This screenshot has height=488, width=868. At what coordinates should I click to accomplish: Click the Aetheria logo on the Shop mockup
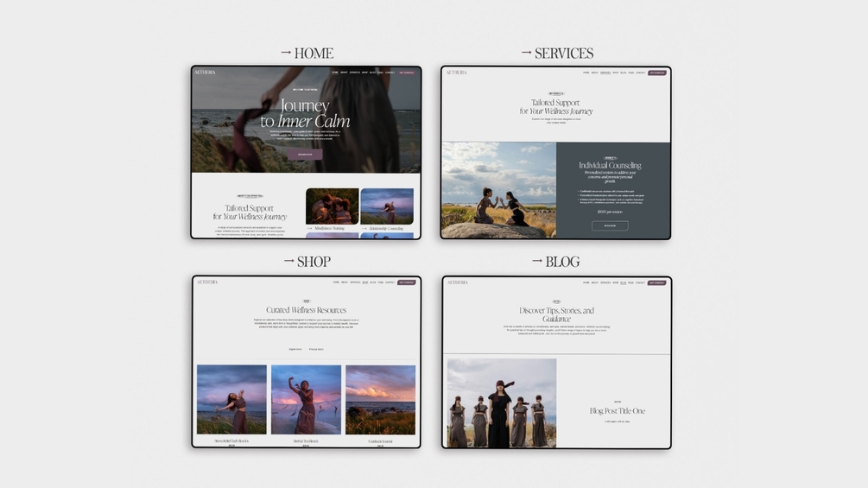[x=207, y=282]
